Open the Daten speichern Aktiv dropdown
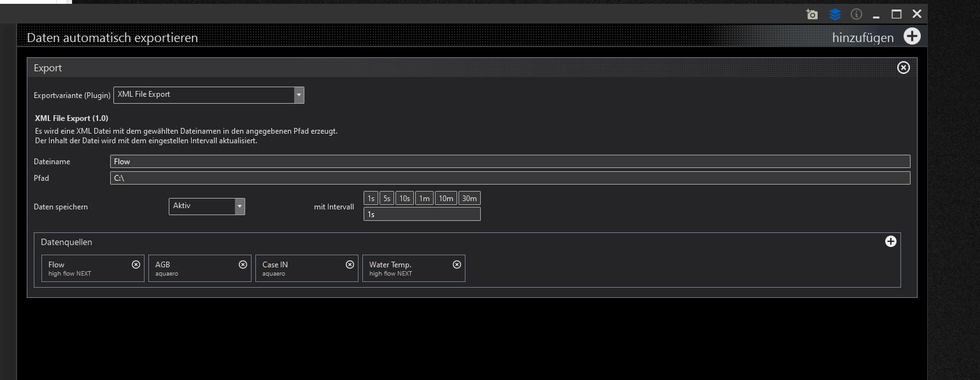The image size is (980, 380). (x=207, y=206)
